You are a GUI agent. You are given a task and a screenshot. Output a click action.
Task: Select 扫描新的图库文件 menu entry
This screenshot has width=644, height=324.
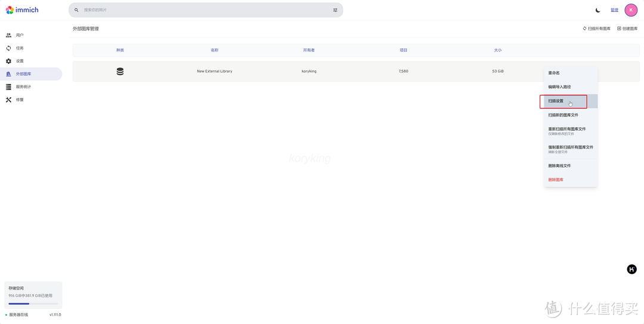pos(571,115)
